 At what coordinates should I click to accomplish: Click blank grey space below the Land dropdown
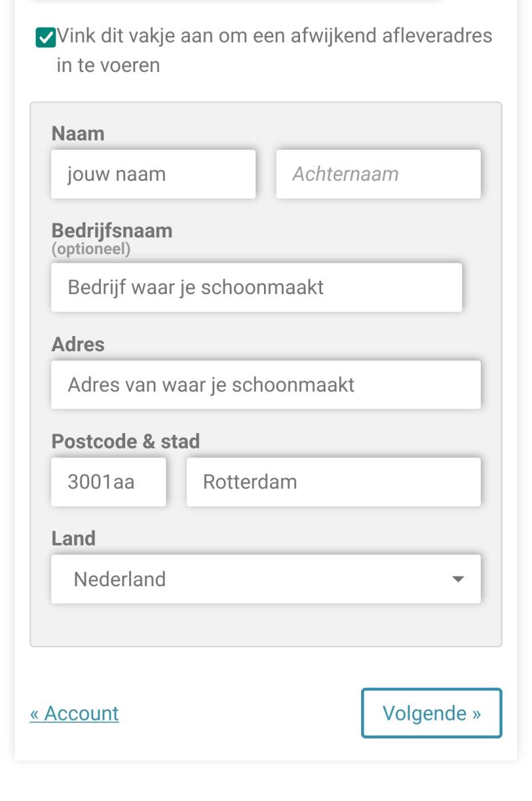click(x=265, y=624)
